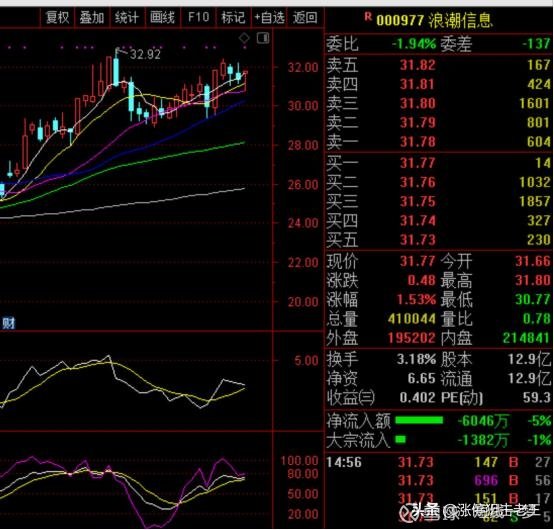Click the 标记 mark option
The width and height of the screenshot is (554, 530).
point(233,17)
